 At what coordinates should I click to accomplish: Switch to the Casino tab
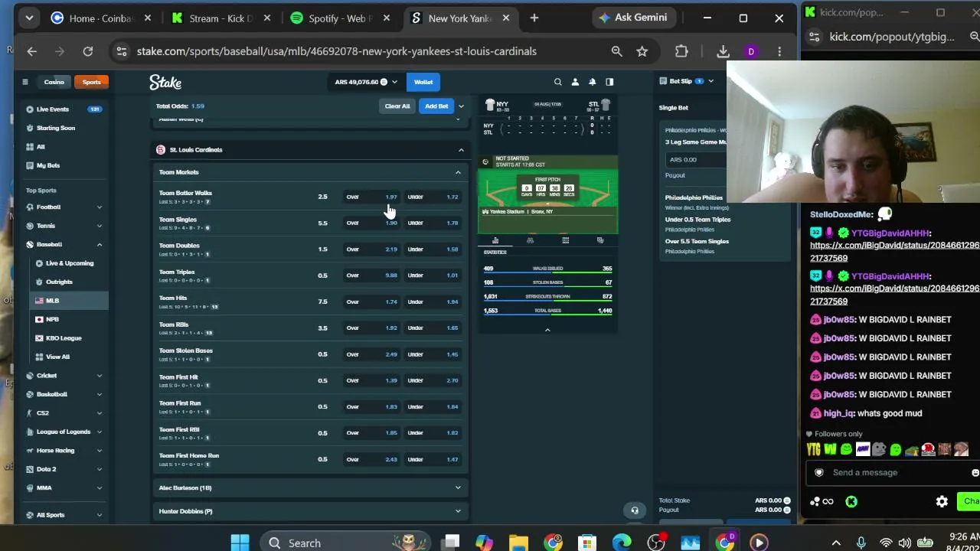(54, 82)
